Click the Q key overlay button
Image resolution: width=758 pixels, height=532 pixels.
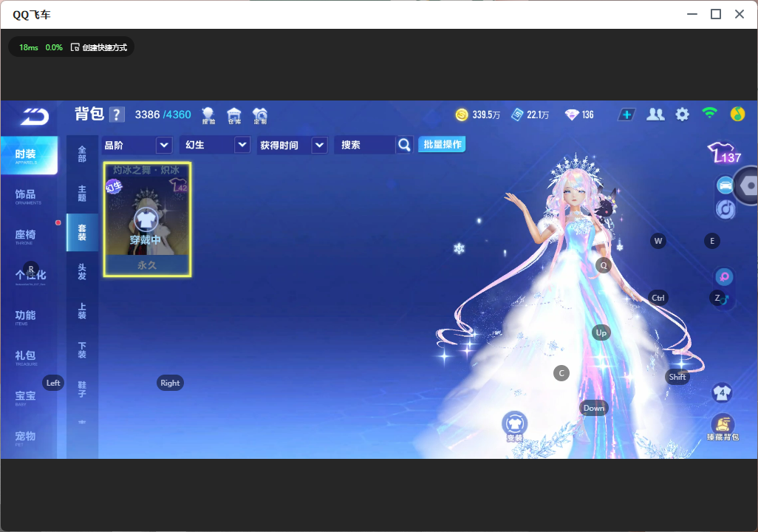[604, 265]
